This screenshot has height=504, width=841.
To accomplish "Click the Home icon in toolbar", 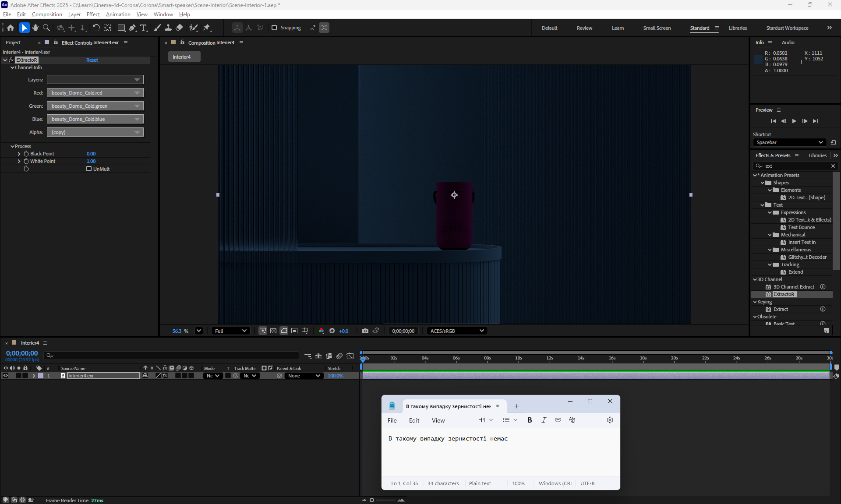I will pos(11,28).
